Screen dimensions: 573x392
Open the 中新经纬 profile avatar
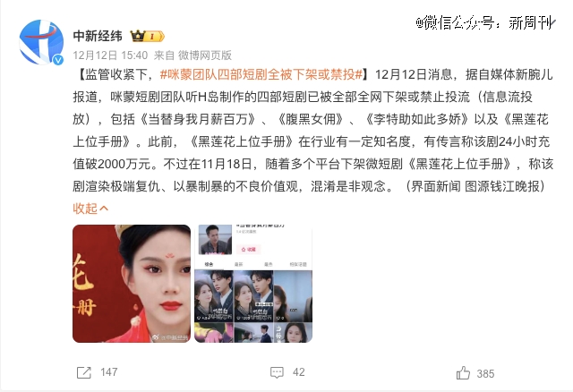(41, 42)
